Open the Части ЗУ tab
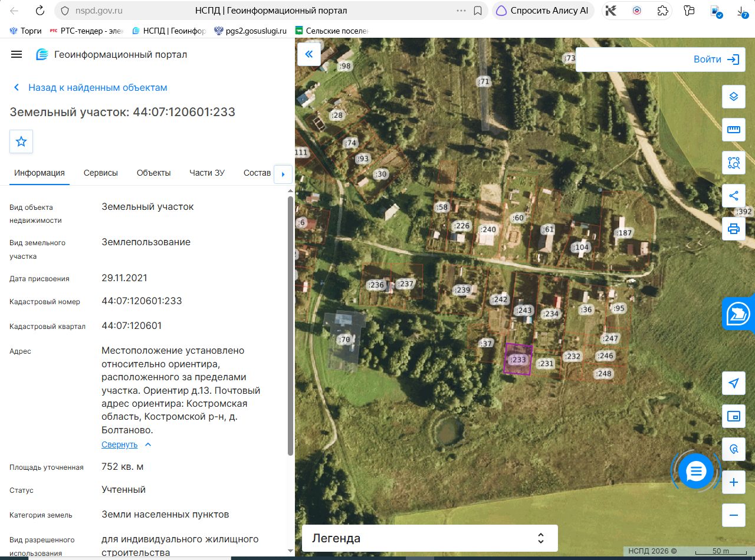Image resolution: width=755 pixels, height=560 pixels. pyautogui.click(x=207, y=173)
